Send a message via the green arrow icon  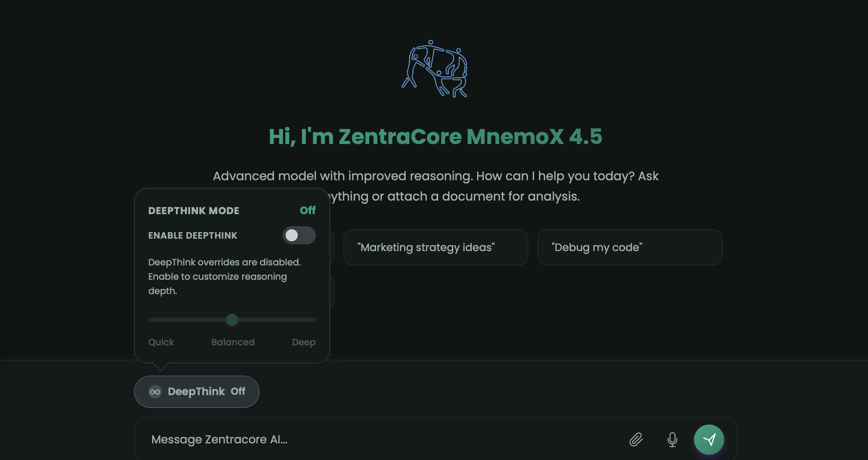point(709,439)
